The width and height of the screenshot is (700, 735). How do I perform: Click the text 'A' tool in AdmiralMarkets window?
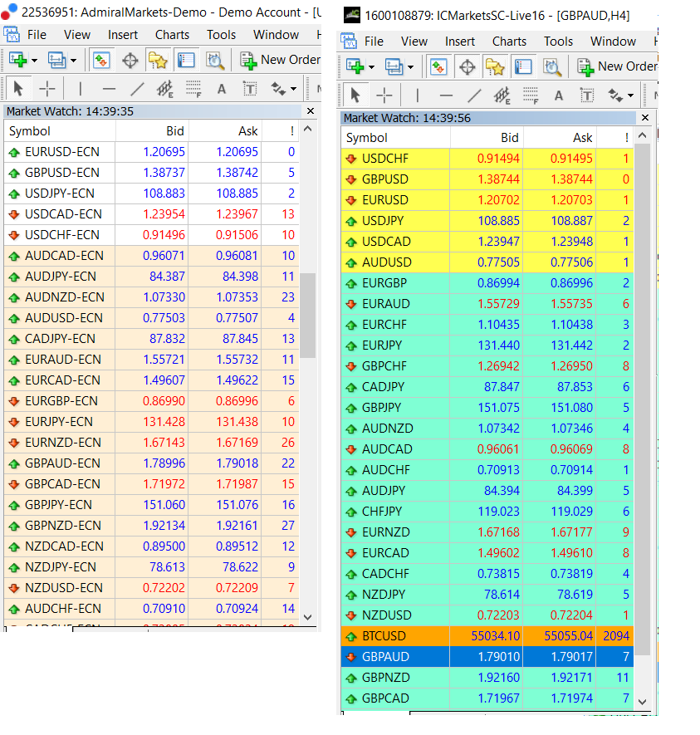point(222,89)
